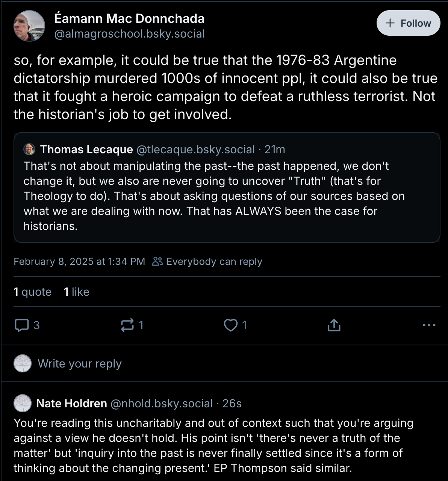The image size is (448, 481).
Task: Open Éamann Mac Donnchada's profile avatar
Action: point(29,26)
